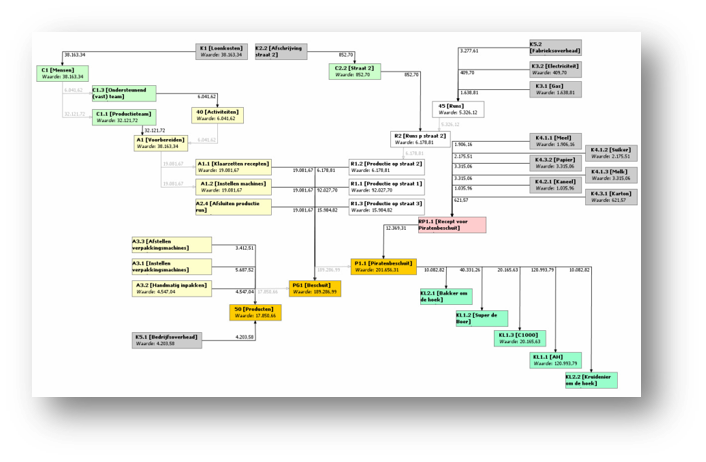The height and width of the screenshot is (462, 706).
Task: Click the P1.1 [Piratenbeschuit] node
Action: coord(384,267)
